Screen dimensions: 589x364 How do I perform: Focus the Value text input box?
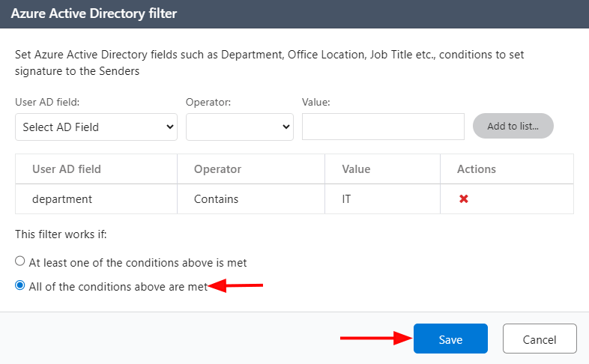coord(383,127)
